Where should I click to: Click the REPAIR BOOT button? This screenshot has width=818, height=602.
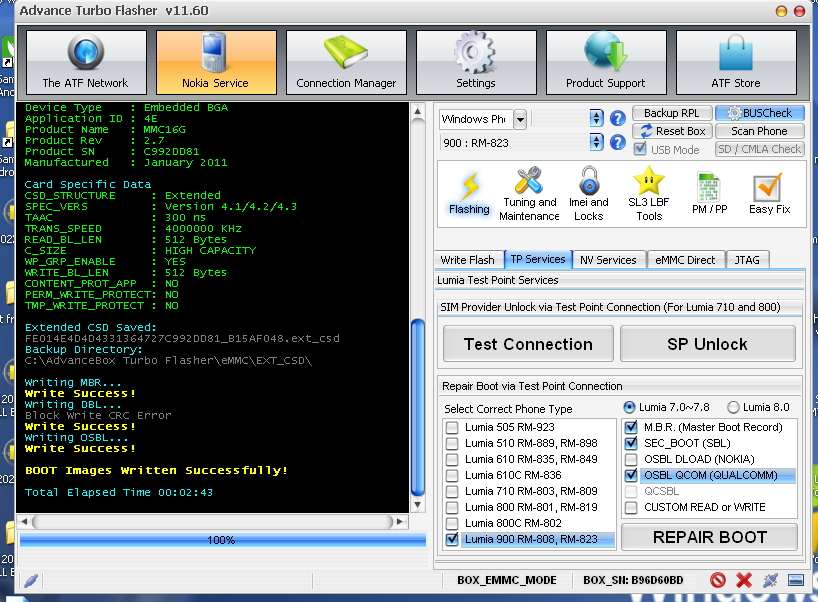coord(709,537)
